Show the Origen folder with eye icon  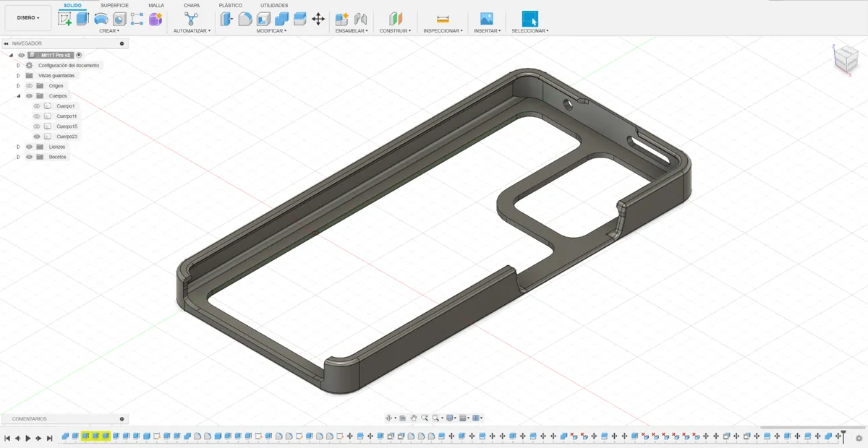pos(30,85)
